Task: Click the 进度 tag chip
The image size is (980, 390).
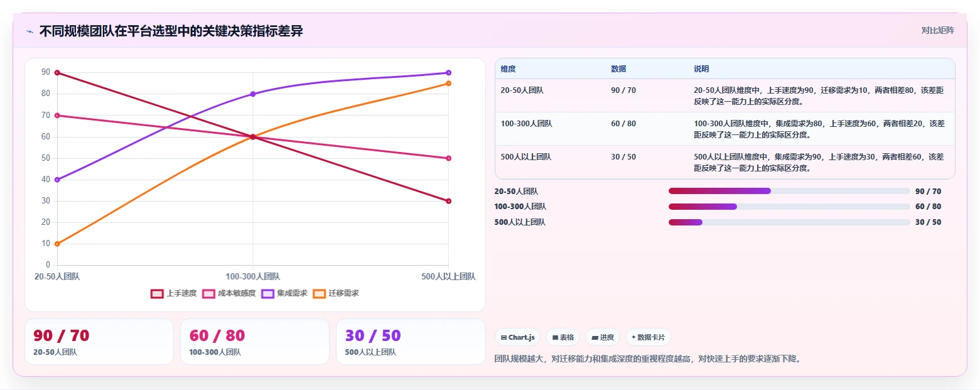Action: click(x=603, y=337)
